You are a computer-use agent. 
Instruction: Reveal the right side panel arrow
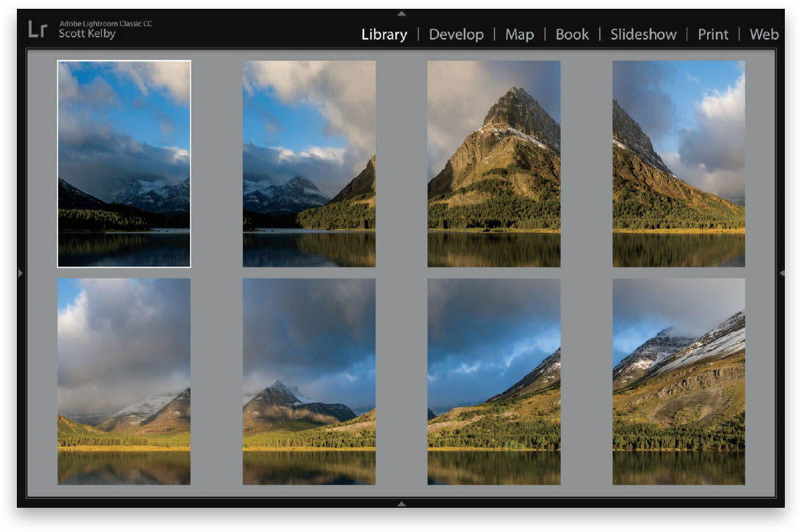(783, 272)
